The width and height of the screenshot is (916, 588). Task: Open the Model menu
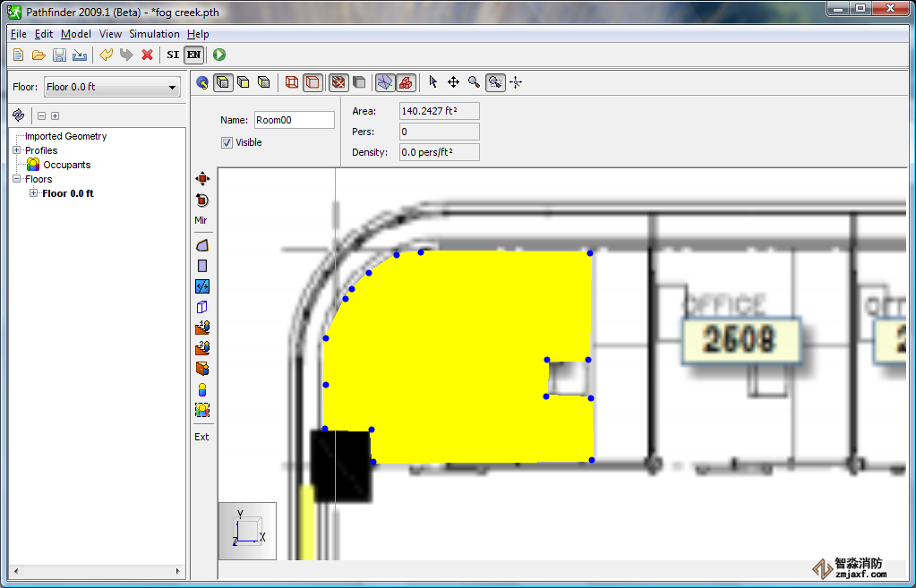[76, 34]
